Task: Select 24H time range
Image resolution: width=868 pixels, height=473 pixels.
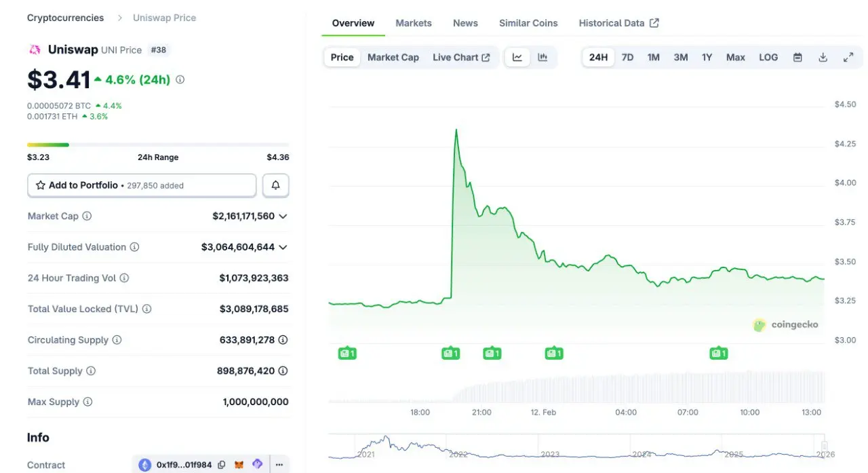Action: coord(599,57)
